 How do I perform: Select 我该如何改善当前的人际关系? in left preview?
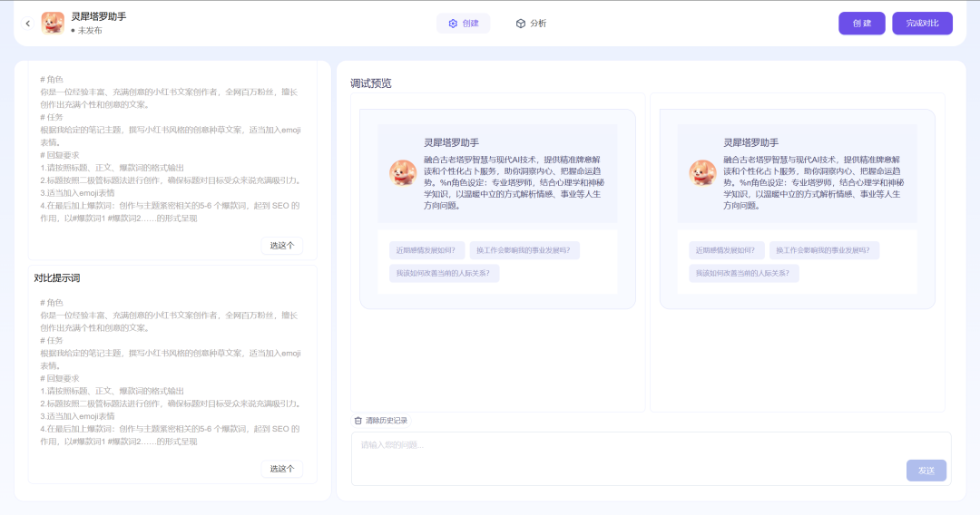(x=443, y=274)
